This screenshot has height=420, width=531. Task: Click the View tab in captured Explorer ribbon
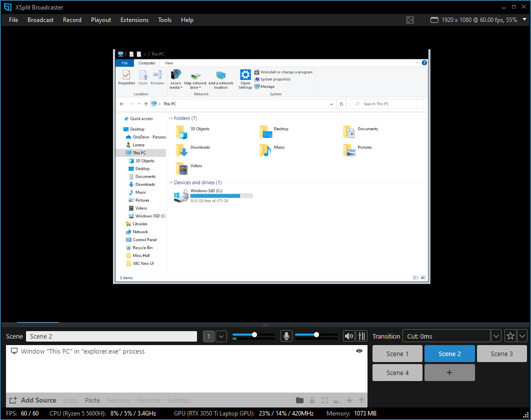click(x=168, y=63)
